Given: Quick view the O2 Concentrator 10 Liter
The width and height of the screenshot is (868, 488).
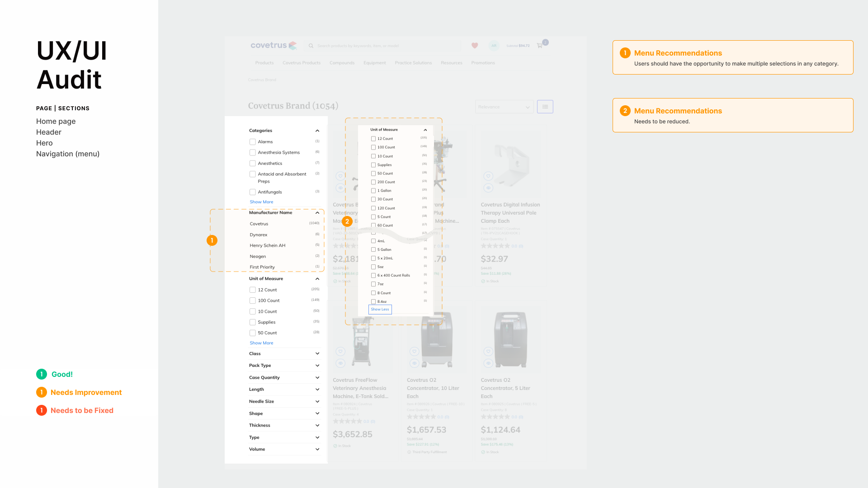Looking at the screenshot, I should point(415,363).
